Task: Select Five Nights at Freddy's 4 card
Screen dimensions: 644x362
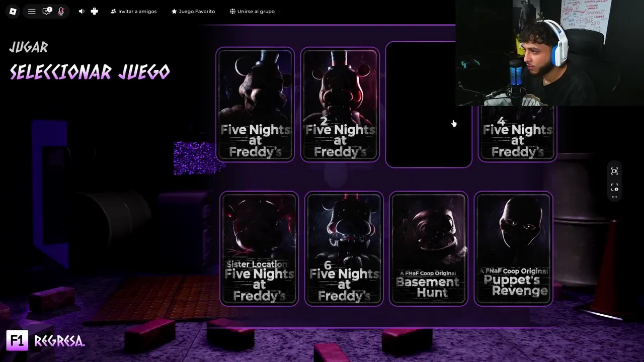Action: [x=517, y=133]
